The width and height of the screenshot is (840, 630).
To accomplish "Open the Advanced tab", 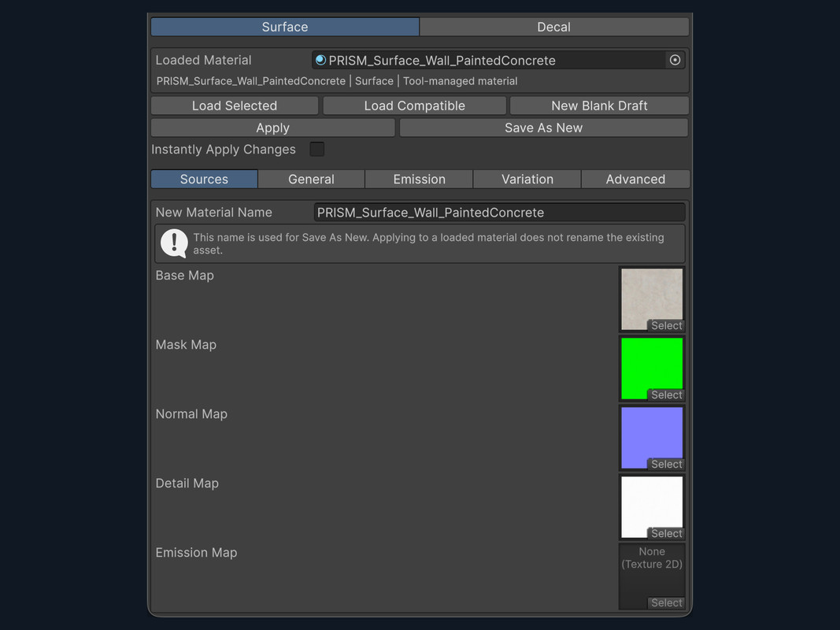I will pos(635,179).
